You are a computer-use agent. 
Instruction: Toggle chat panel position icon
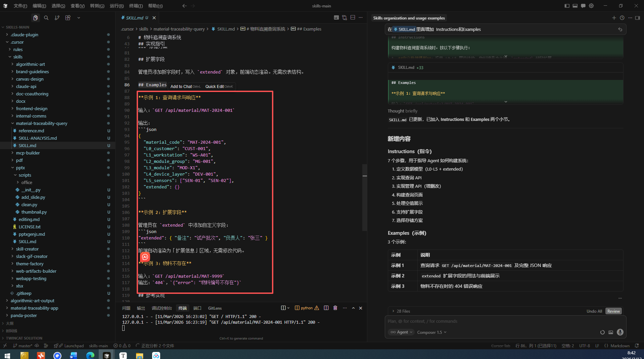tap(637, 18)
